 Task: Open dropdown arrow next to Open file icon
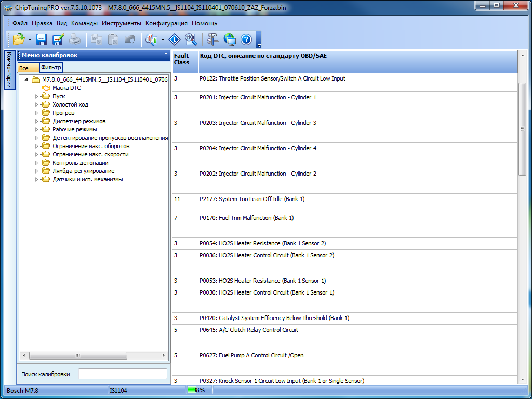pos(30,39)
